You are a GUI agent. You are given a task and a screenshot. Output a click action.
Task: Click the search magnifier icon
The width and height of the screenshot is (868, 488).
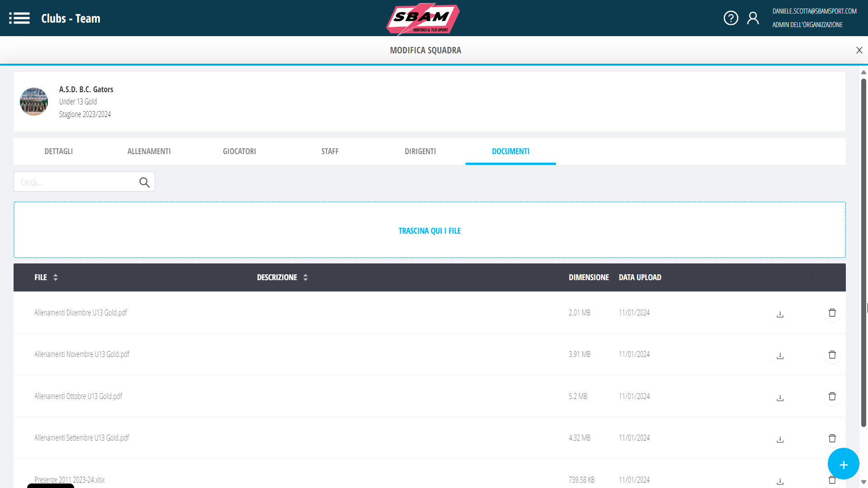click(144, 182)
